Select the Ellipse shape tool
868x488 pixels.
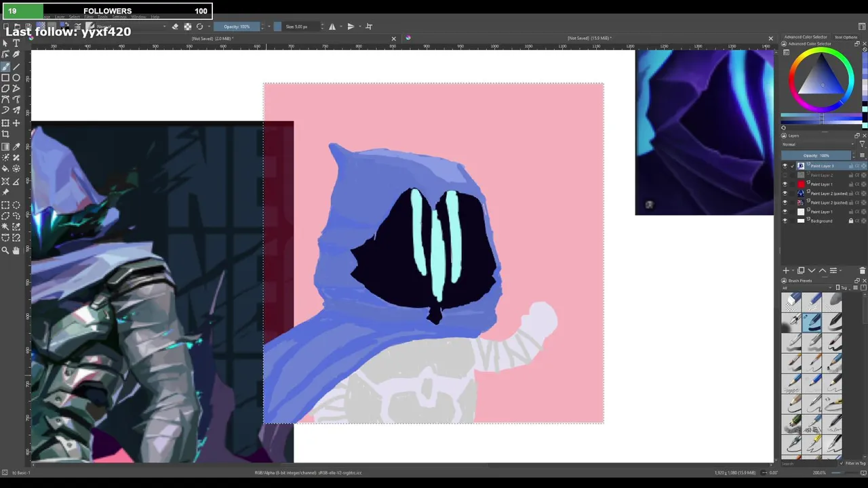[16, 78]
